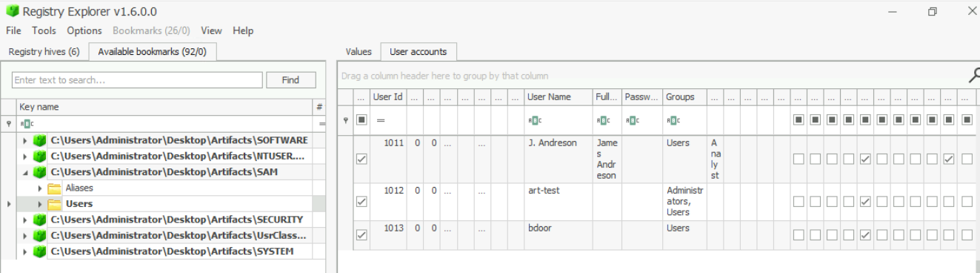
Task: Sort by the Groups column header
Action: click(x=684, y=97)
